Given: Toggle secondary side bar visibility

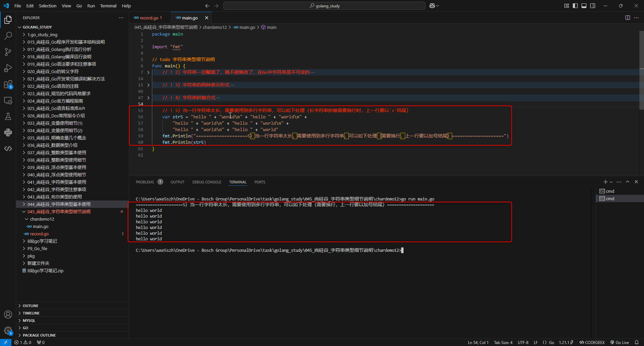Looking at the screenshot, I should pos(593,6).
